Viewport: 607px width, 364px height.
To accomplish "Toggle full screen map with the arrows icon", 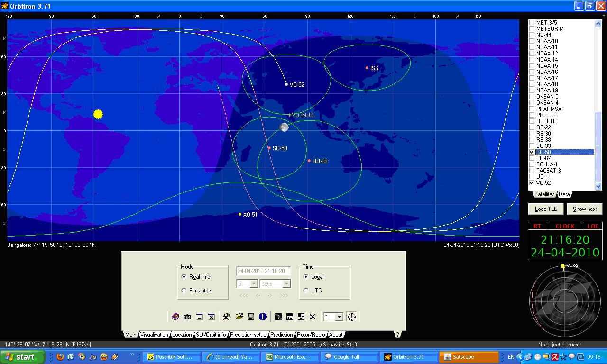I will [313, 317].
